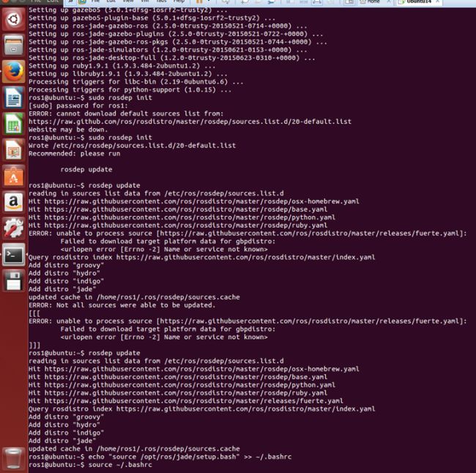Click the 'Setting up ruby1.9.1' line

(x=122, y=66)
